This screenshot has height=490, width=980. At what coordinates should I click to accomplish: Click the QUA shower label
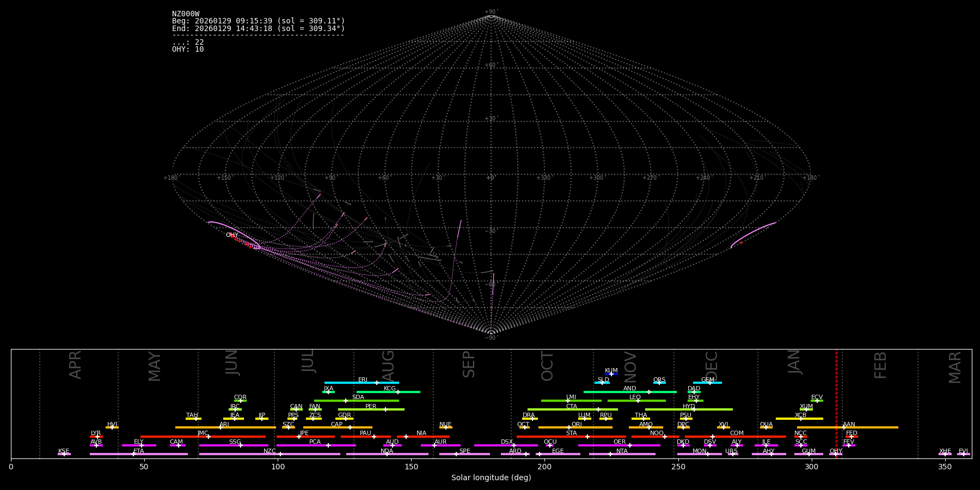point(766,425)
